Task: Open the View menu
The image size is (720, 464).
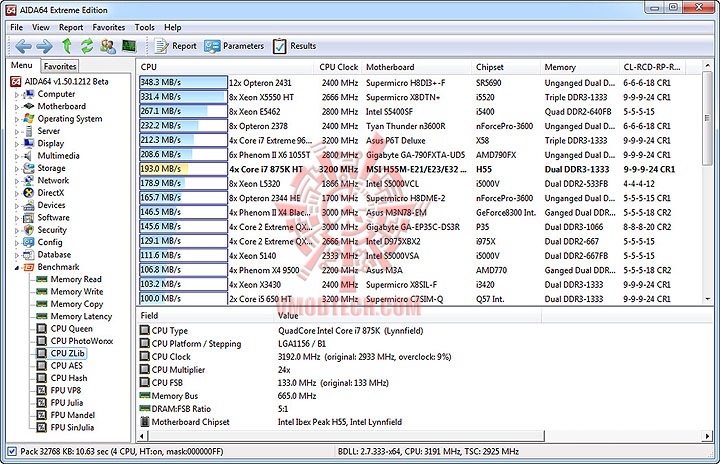Action: (x=40, y=28)
